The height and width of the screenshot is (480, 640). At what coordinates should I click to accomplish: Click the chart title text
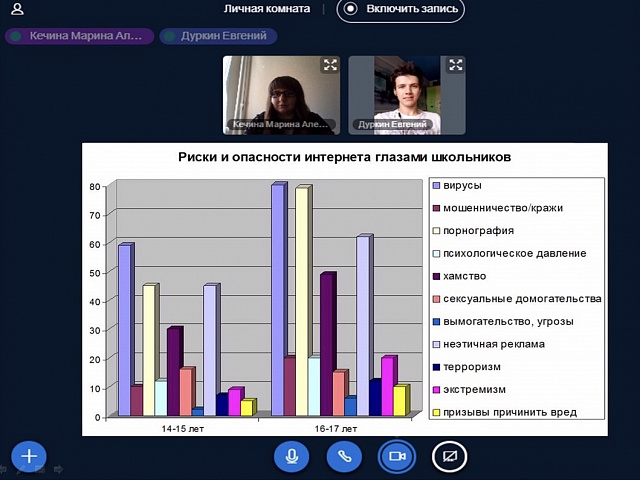(344, 157)
